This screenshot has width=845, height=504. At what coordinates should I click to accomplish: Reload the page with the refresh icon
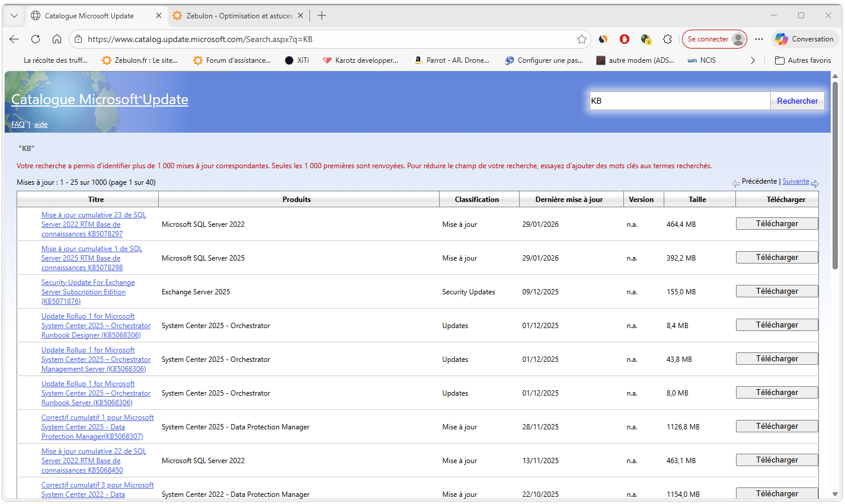[36, 39]
